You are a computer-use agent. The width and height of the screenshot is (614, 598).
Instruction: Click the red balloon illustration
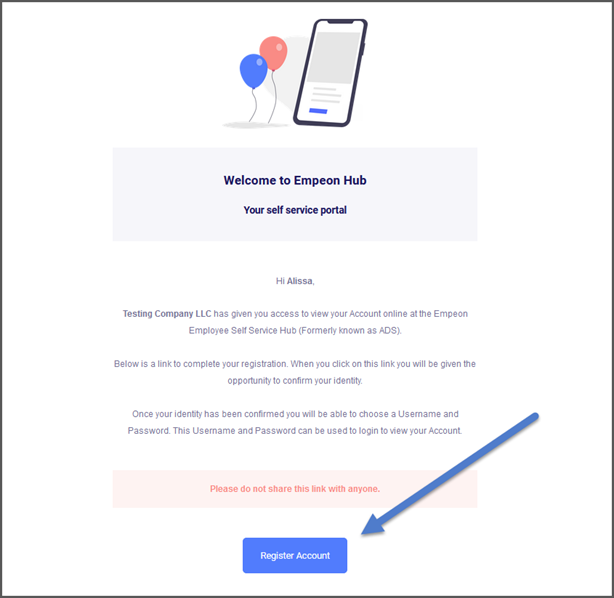273,53
